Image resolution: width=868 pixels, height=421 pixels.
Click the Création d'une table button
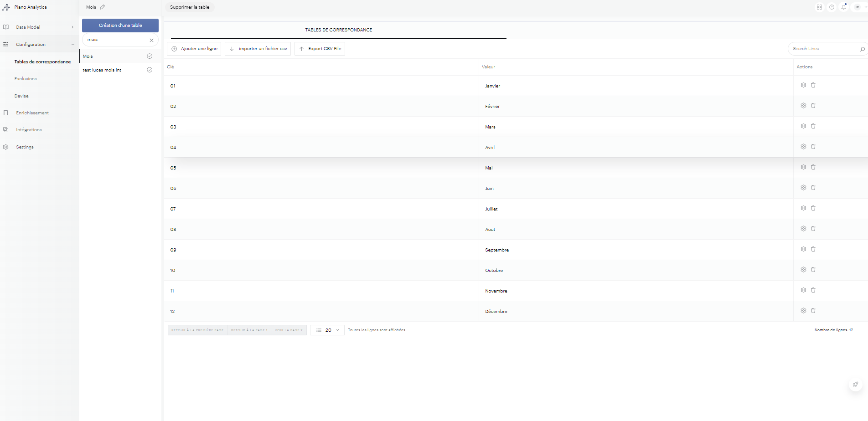120,26
